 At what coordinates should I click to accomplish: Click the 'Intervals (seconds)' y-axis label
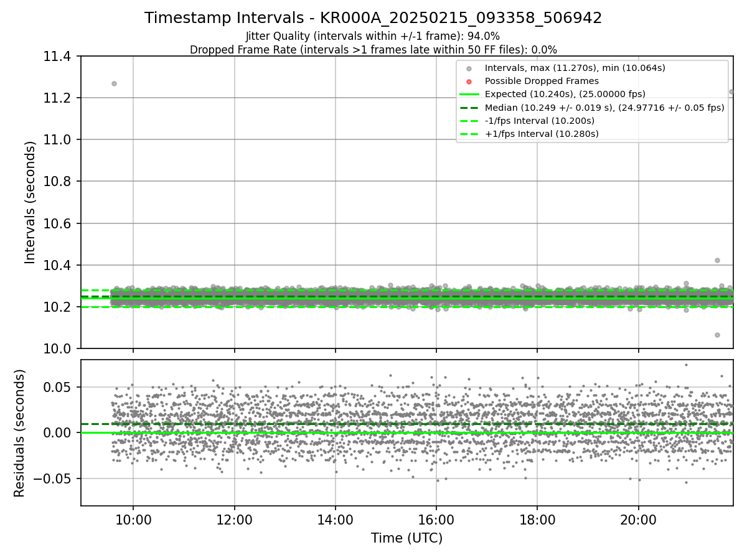click(x=30, y=202)
